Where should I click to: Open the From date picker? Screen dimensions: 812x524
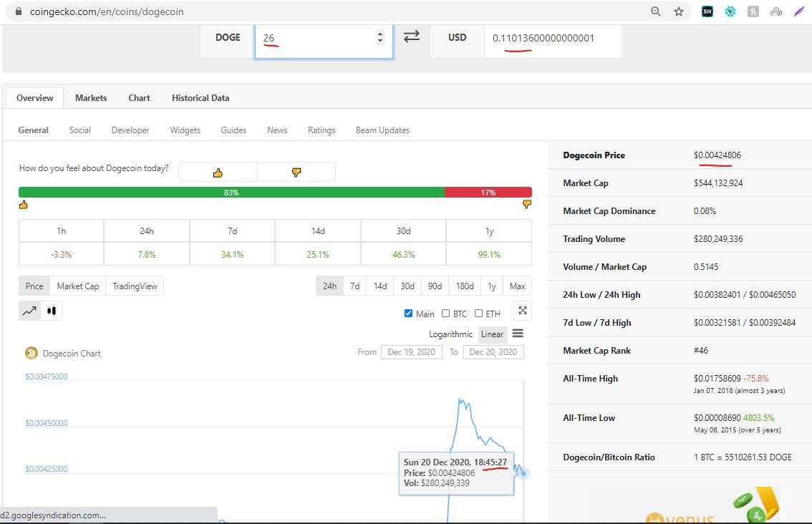[x=411, y=352]
